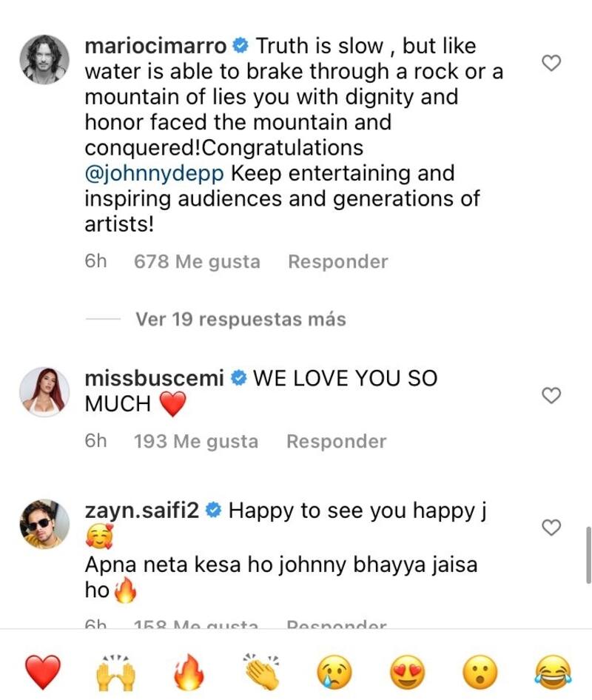Tap the laughing with tears emoji reaction
This screenshot has width=592, height=700.
tap(550, 672)
